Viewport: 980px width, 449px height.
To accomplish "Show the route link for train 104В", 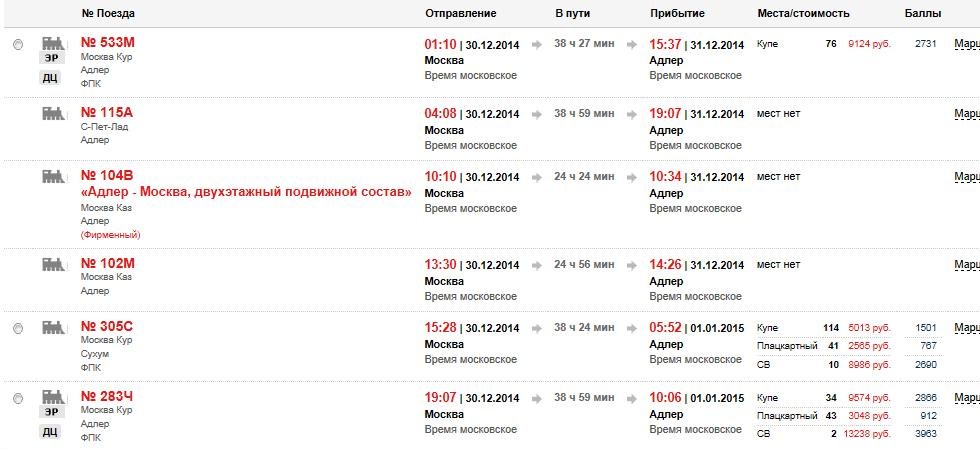I will [967, 177].
